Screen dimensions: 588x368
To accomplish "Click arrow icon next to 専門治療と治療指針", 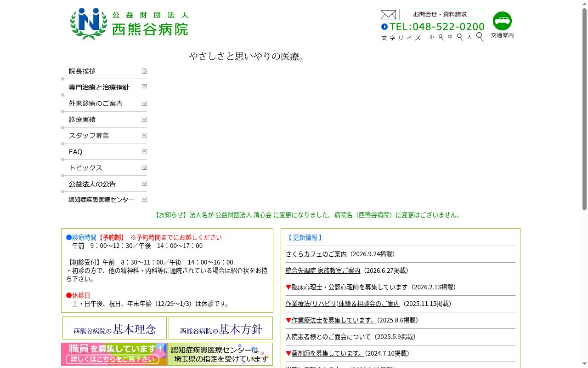I will 144,86.
